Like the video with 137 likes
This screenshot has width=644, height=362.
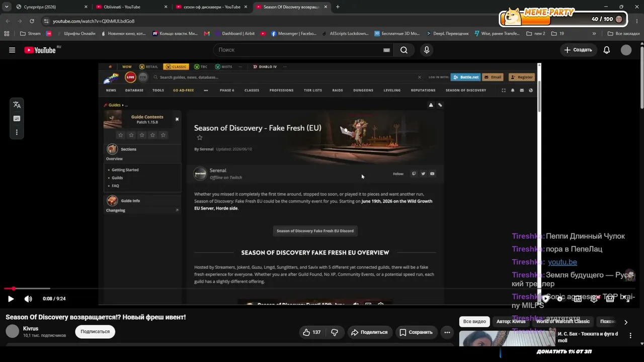pos(311,332)
